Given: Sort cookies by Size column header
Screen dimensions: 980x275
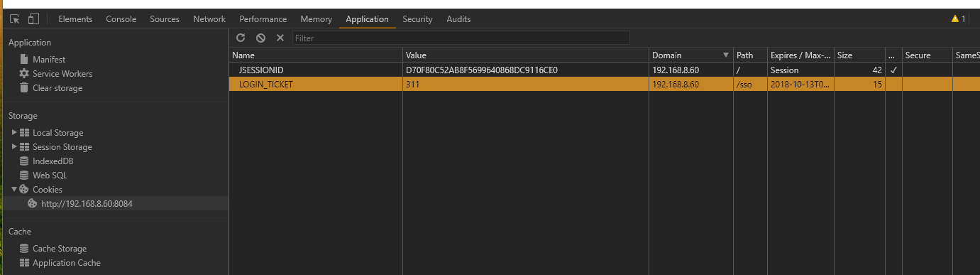Looking at the screenshot, I should point(859,55).
